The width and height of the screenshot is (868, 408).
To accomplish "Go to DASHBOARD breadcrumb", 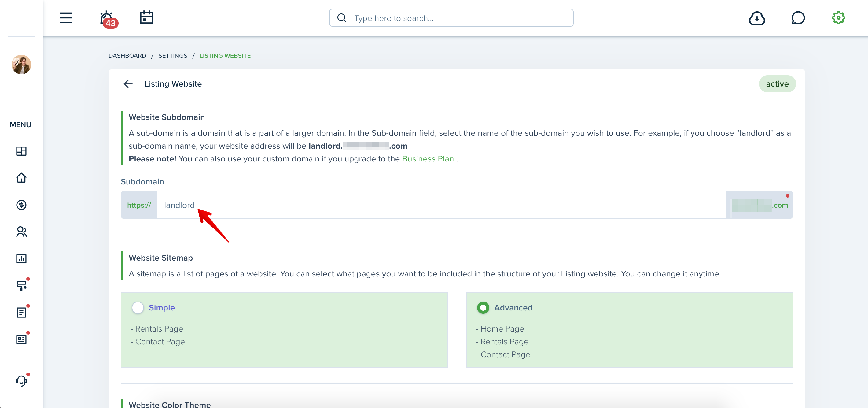I will point(127,56).
